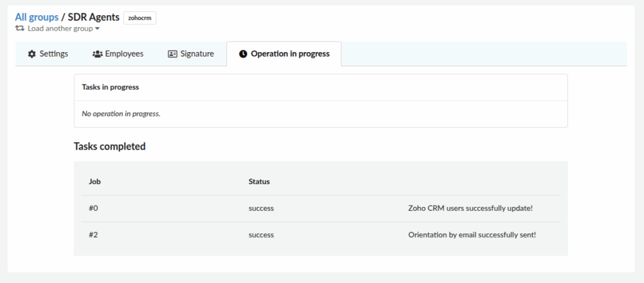Click the gear icon on the Settings tab
The image size is (644, 283).
tap(32, 54)
